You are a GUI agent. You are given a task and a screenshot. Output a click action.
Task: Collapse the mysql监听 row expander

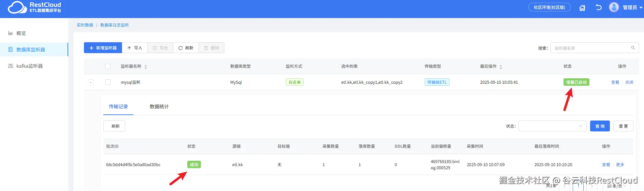coord(91,82)
